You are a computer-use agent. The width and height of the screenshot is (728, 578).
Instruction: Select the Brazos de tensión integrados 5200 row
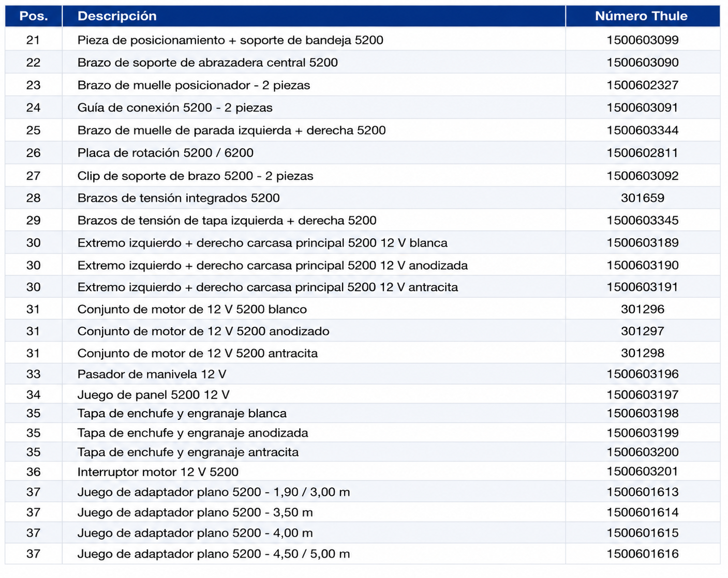pos(362,198)
